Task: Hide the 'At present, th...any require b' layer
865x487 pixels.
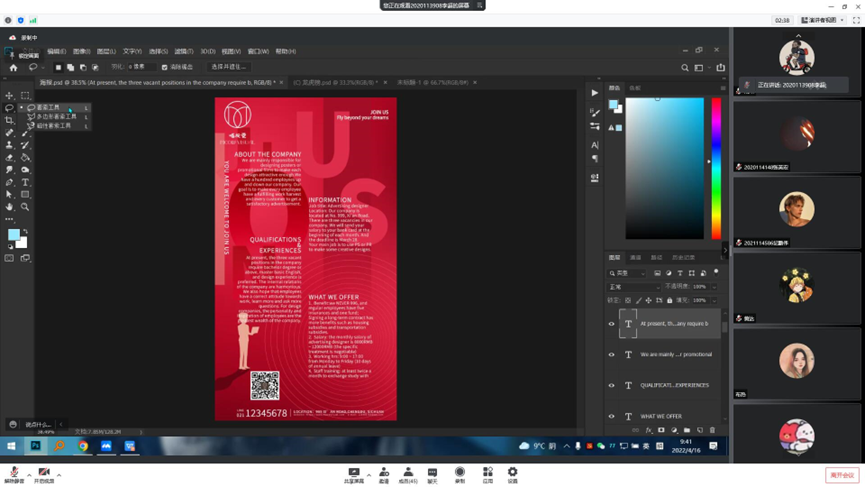Action: (612, 324)
